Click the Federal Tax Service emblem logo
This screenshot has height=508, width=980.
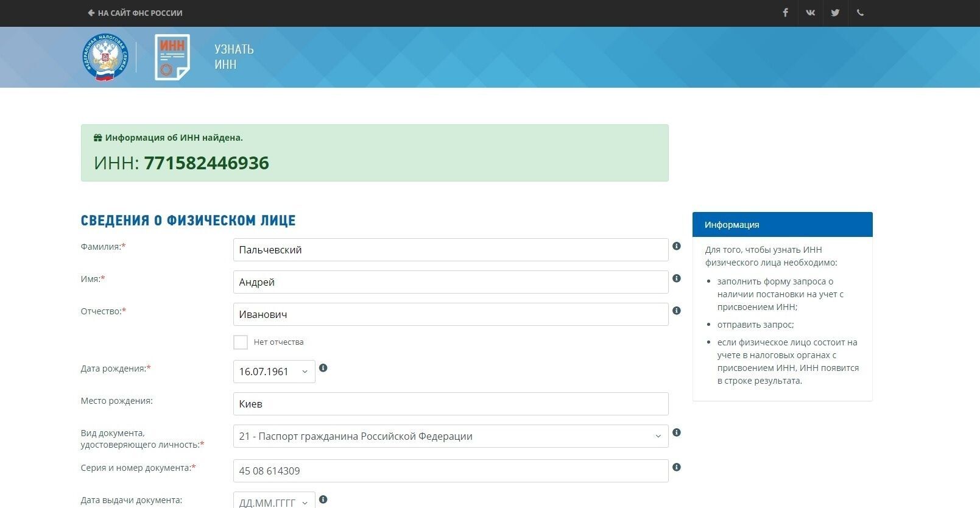click(x=105, y=57)
